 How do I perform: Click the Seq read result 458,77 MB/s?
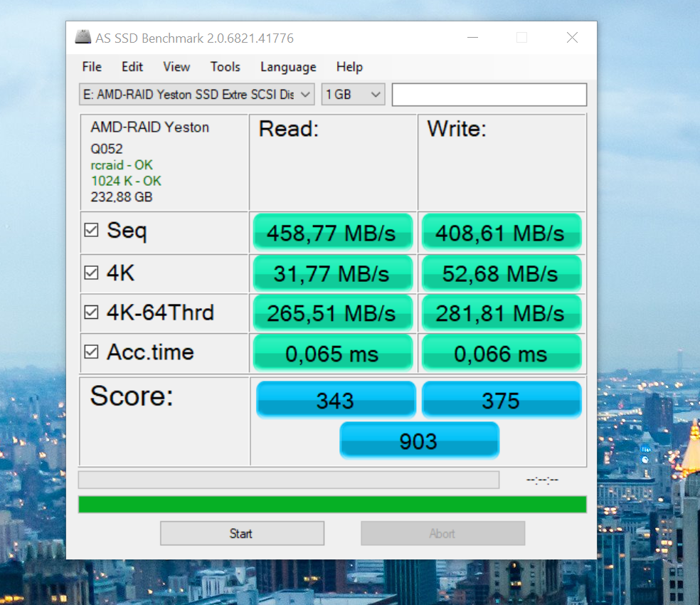pyautogui.click(x=332, y=231)
